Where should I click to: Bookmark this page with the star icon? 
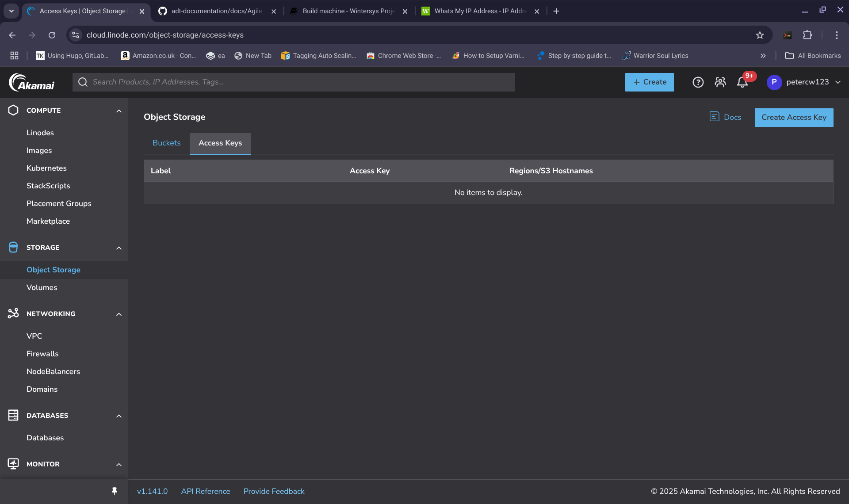(760, 35)
